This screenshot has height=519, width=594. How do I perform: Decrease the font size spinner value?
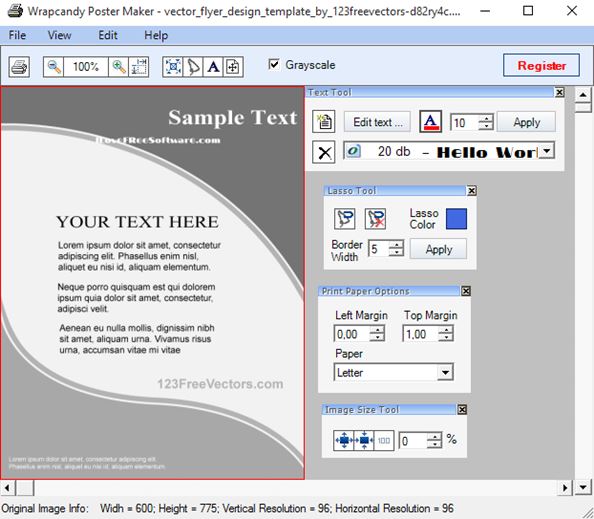point(486,127)
